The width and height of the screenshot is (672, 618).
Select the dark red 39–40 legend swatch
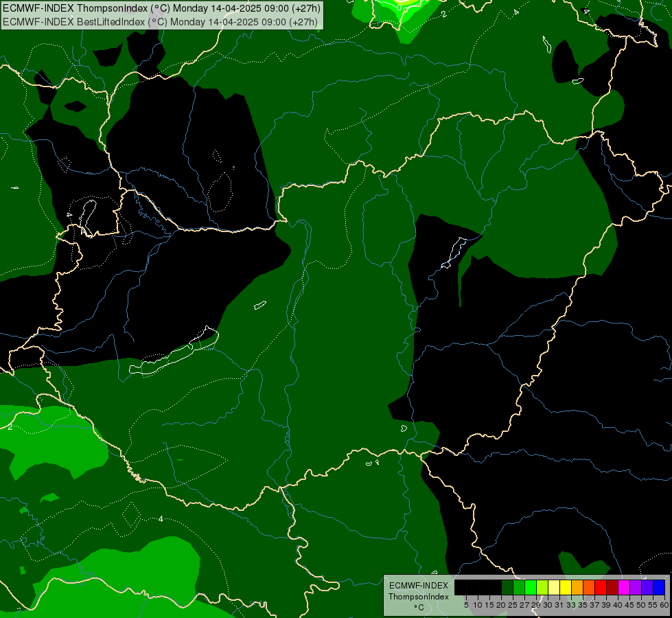tap(612, 587)
